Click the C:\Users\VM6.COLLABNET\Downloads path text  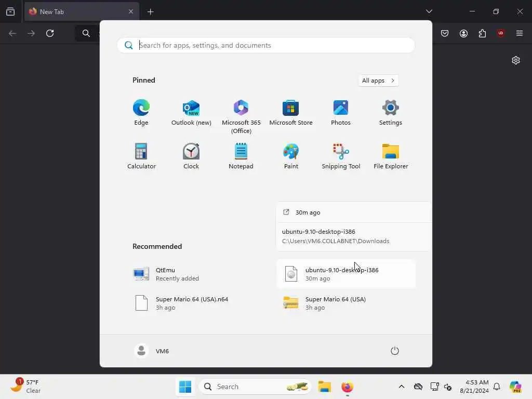coord(336,241)
